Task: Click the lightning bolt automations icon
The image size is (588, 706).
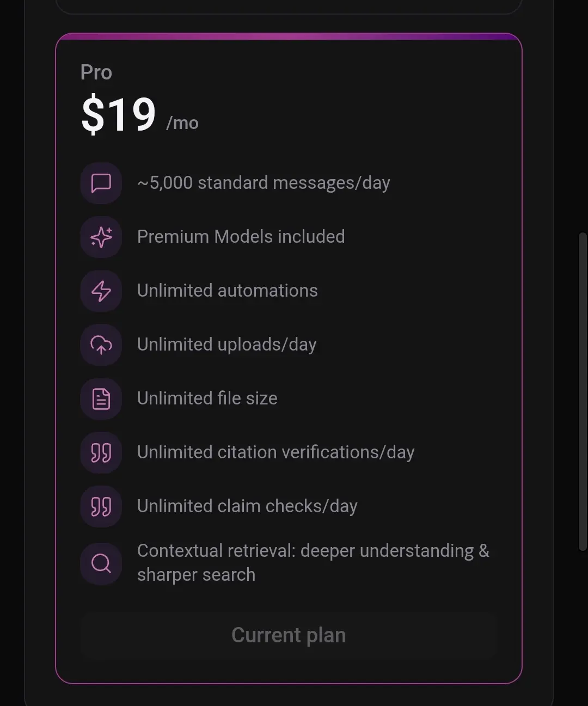Action: (101, 291)
